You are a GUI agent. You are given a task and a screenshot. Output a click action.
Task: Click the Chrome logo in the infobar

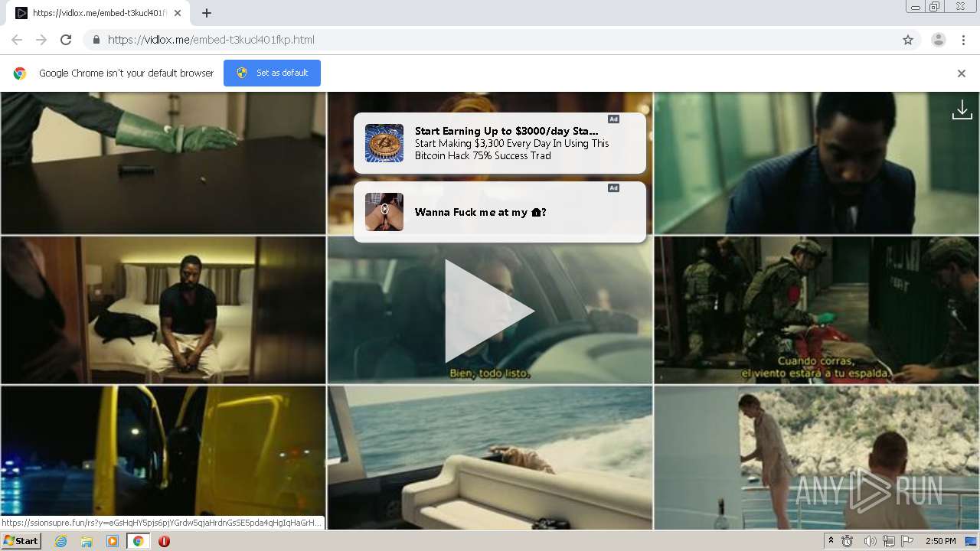point(20,73)
